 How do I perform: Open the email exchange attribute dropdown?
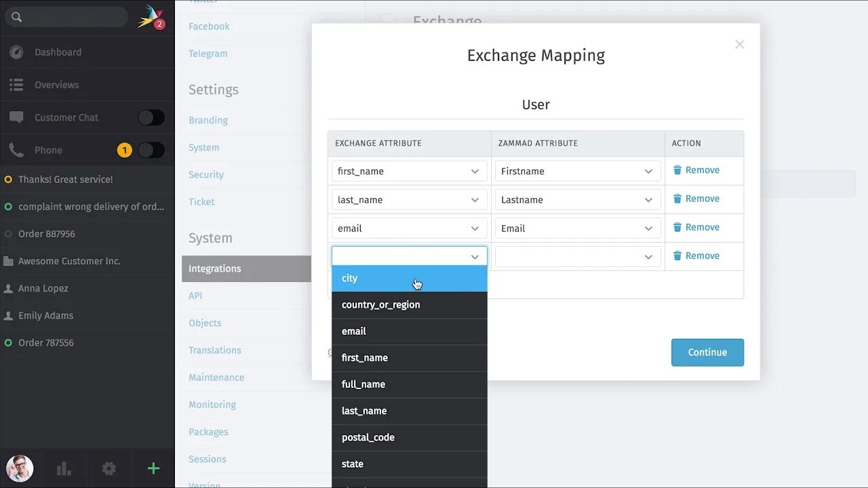point(410,228)
